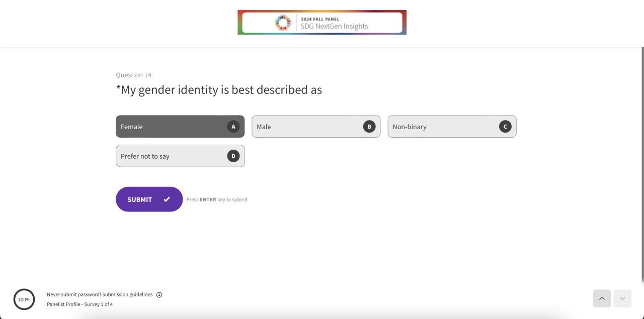Click the 100% progress circle
Viewport: 644px width, 319px height.
pos(24,299)
